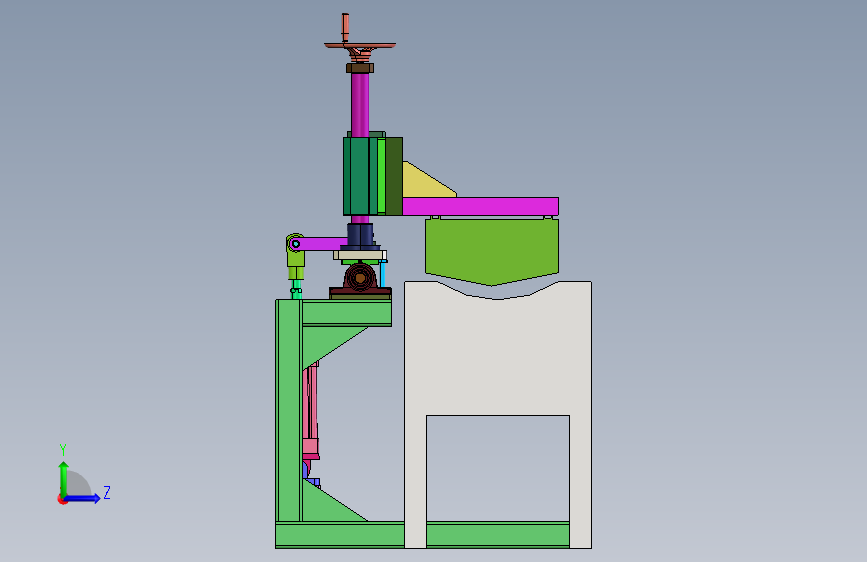Click the "Z" label on the triad
Screen dimensions: 867x562
pyautogui.click(x=107, y=493)
